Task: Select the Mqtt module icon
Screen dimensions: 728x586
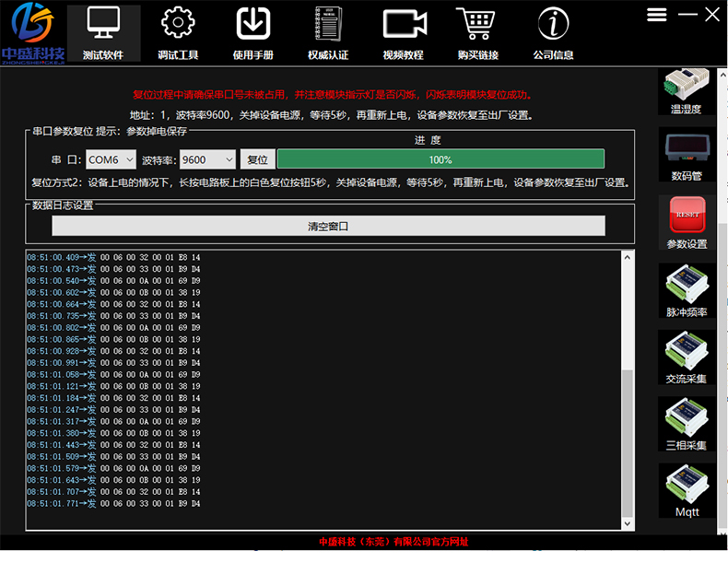Action: tap(687, 484)
